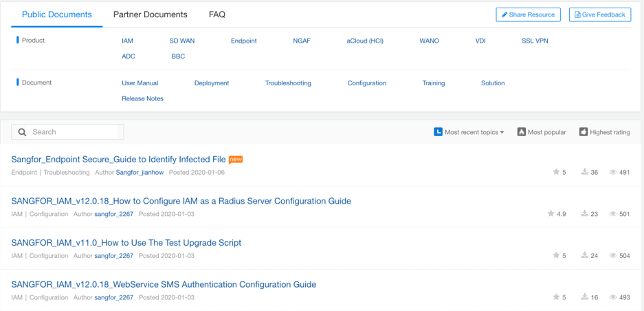Click the Most popular flame icon
Viewport: 644px width, 311px height.
(x=521, y=132)
